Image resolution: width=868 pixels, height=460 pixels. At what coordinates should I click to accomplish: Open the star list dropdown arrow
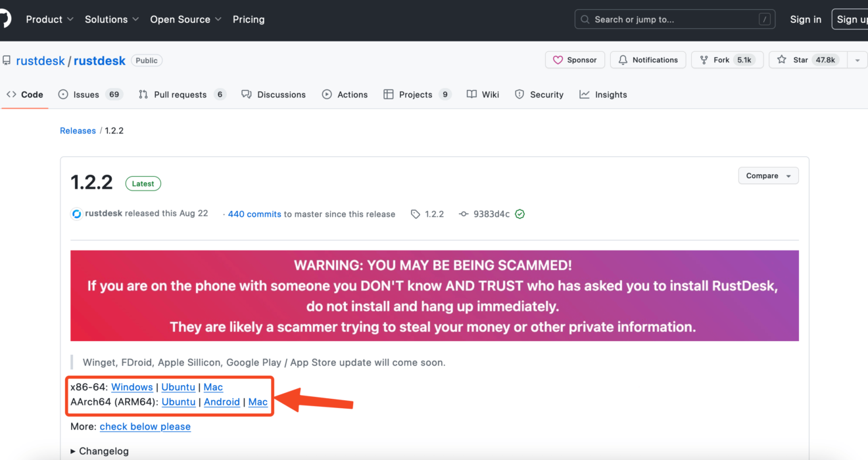pyautogui.click(x=857, y=60)
